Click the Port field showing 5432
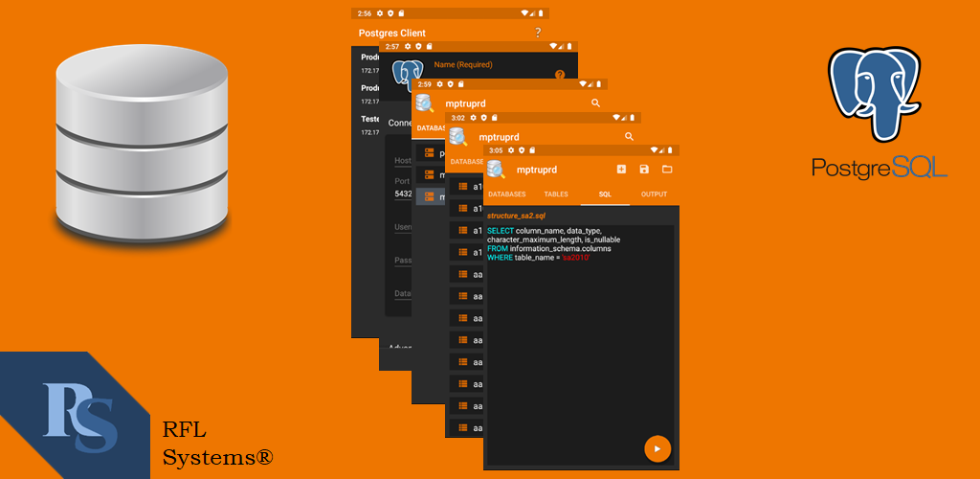Image resolution: width=980 pixels, height=479 pixels. coord(403,194)
